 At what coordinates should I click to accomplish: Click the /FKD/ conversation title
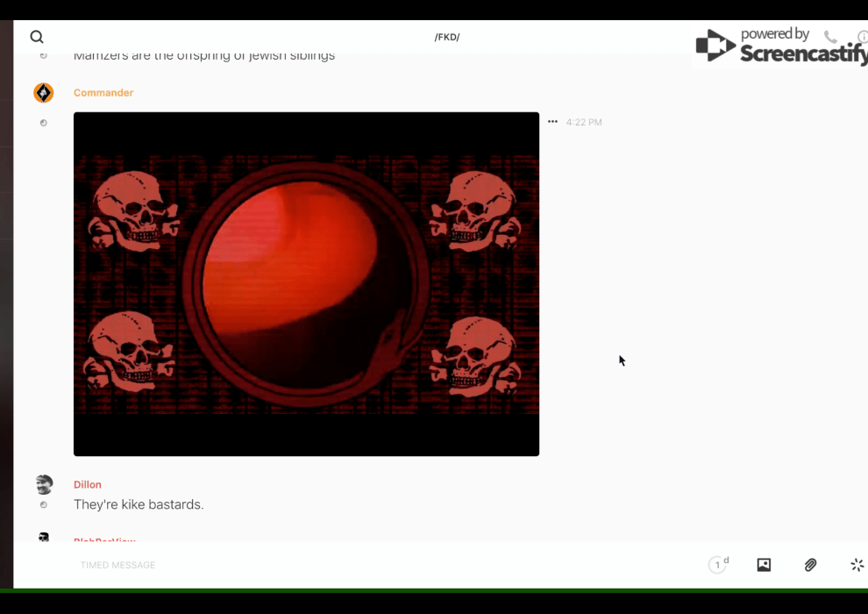click(447, 37)
